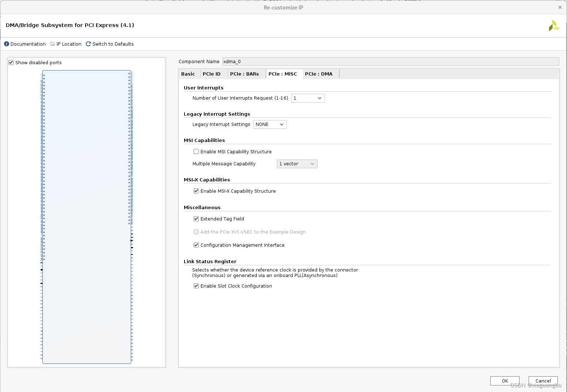Switch to the PCIe ID tab

(212, 74)
